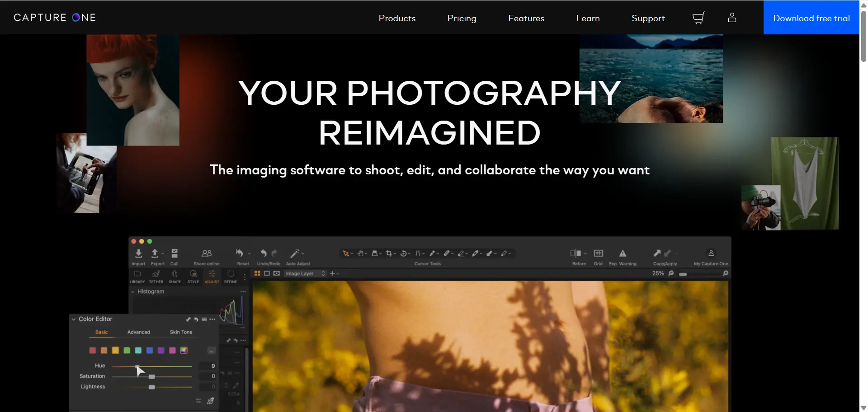Open the Features menu
The width and height of the screenshot is (868, 412).
[526, 19]
